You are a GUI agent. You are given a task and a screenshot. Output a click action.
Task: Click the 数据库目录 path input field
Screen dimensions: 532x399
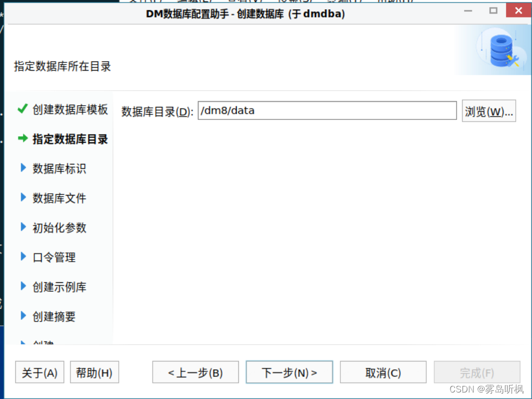(x=327, y=110)
